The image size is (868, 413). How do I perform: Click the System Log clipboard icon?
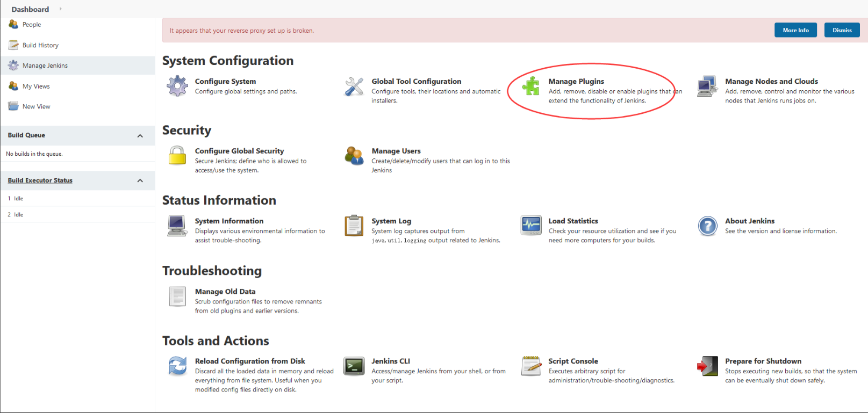[x=354, y=226]
